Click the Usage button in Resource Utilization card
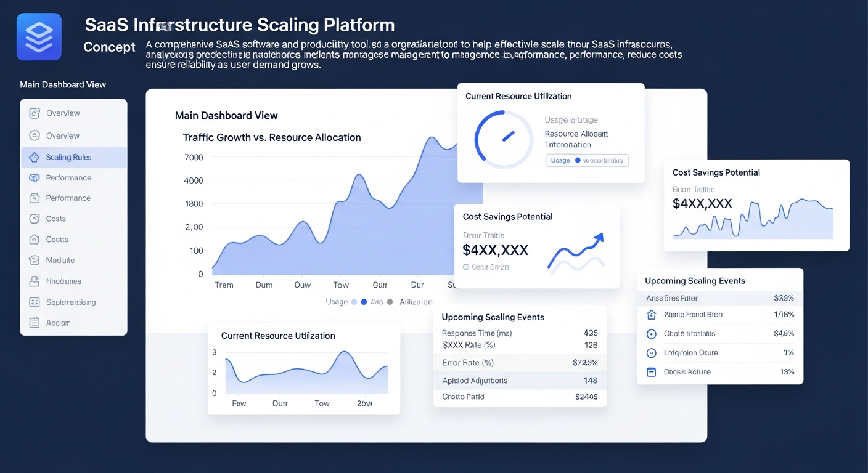868x473 pixels. [560, 160]
